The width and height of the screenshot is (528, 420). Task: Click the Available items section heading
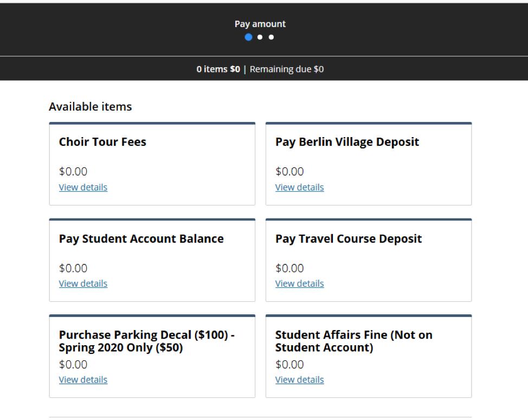90,107
